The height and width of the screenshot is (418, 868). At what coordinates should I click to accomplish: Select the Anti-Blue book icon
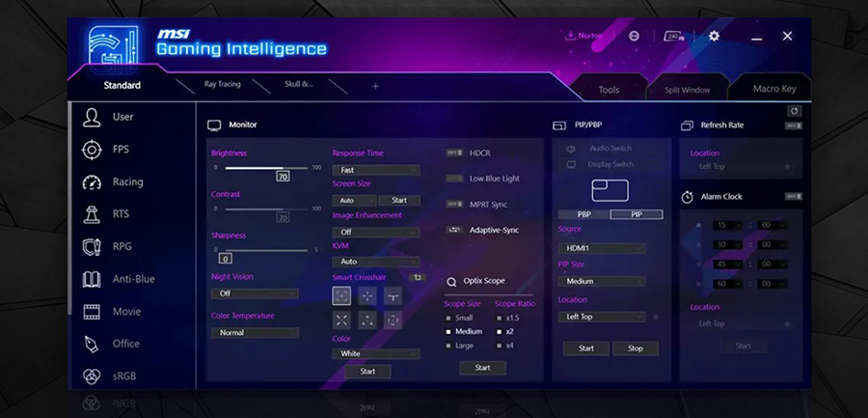[x=92, y=279]
